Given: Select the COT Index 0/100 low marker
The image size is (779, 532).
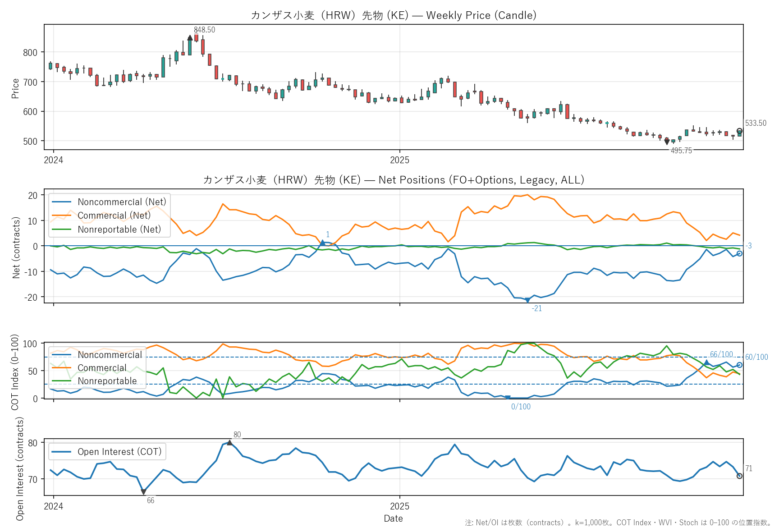Looking at the screenshot, I should [x=508, y=398].
